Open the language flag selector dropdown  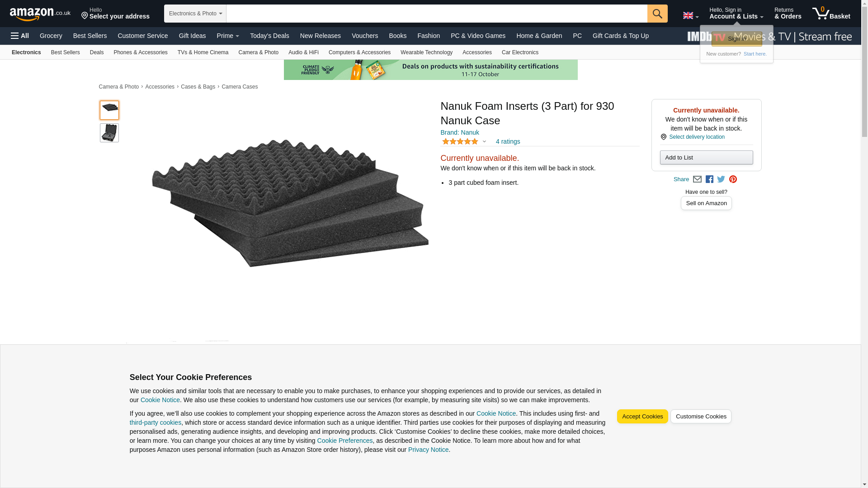point(690,16)
